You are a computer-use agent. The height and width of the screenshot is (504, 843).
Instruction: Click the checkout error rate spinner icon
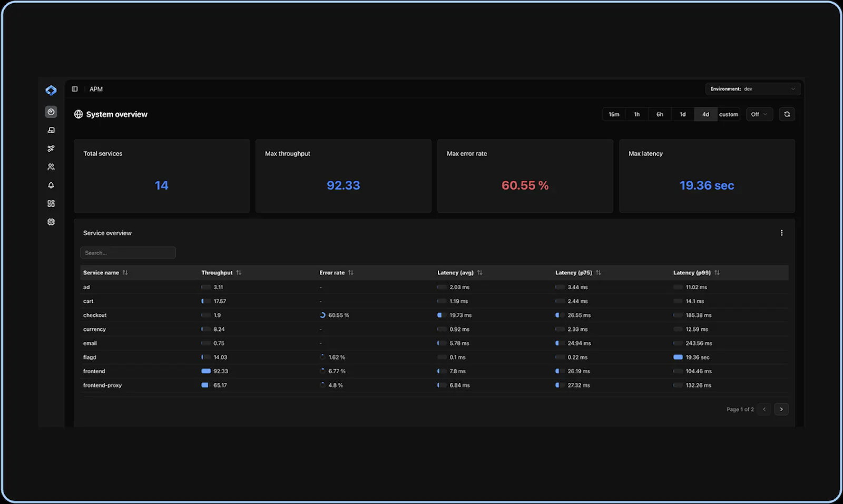(x=322, y=315)
